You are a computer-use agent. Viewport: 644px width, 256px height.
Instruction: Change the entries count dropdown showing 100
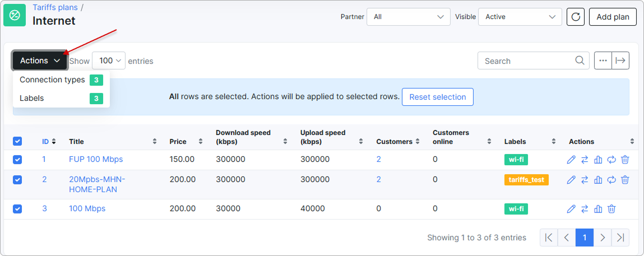coord(108,60)
